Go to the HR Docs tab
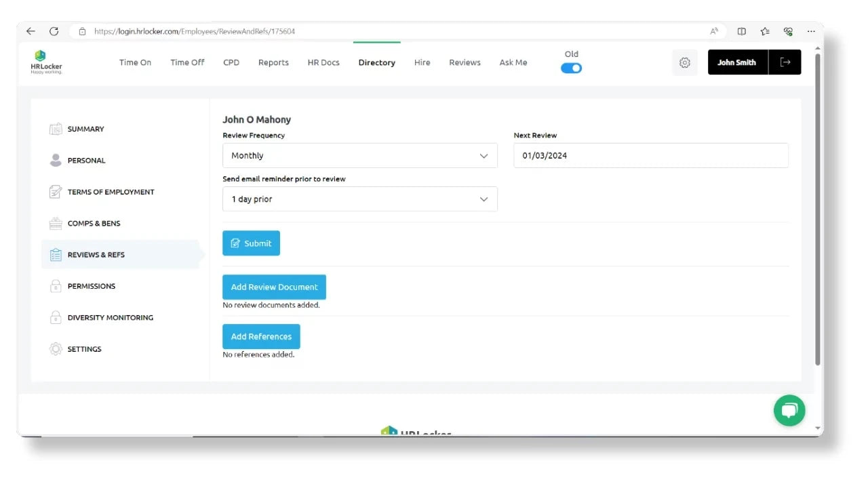Screen dimensions: 868x488 (323, 62)
